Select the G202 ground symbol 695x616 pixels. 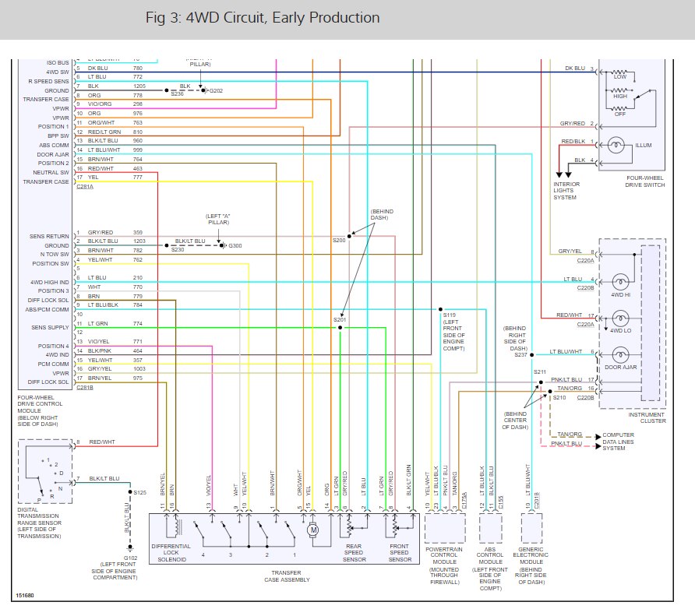[205, 90]
